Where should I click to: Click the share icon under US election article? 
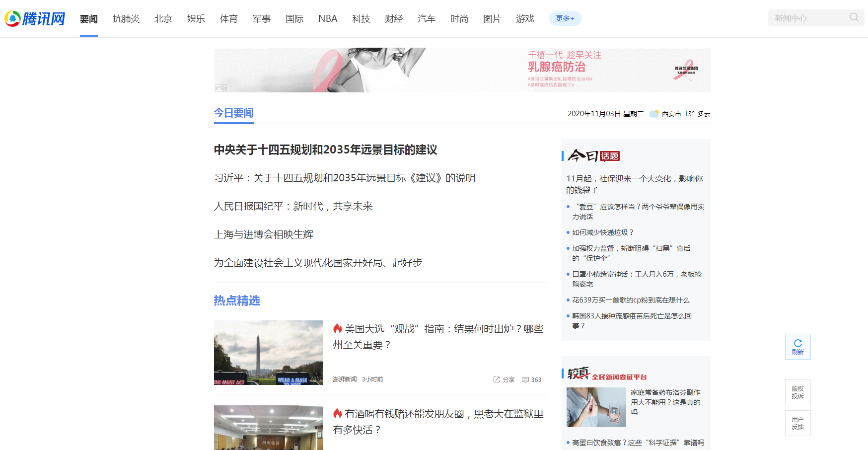click(497, 379)
